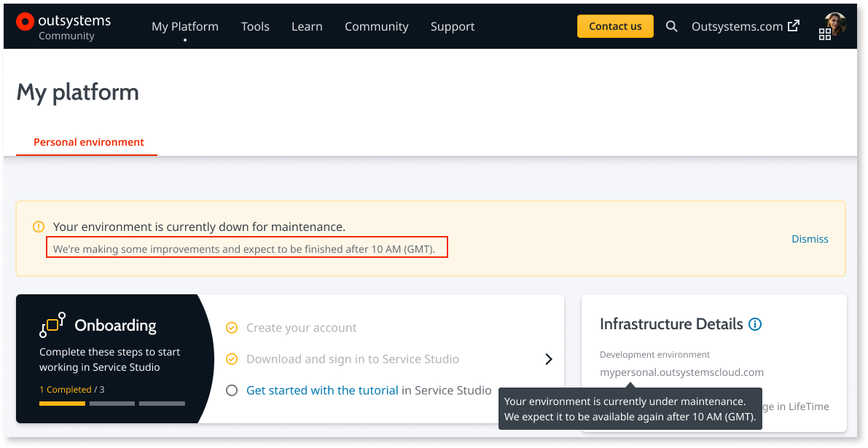Image resolution: width=868 pixels, height=448 pixels.
Task: Click the Onboarding steps icon on the dark card
Action: pyautogui.click(x=52, y=325)
